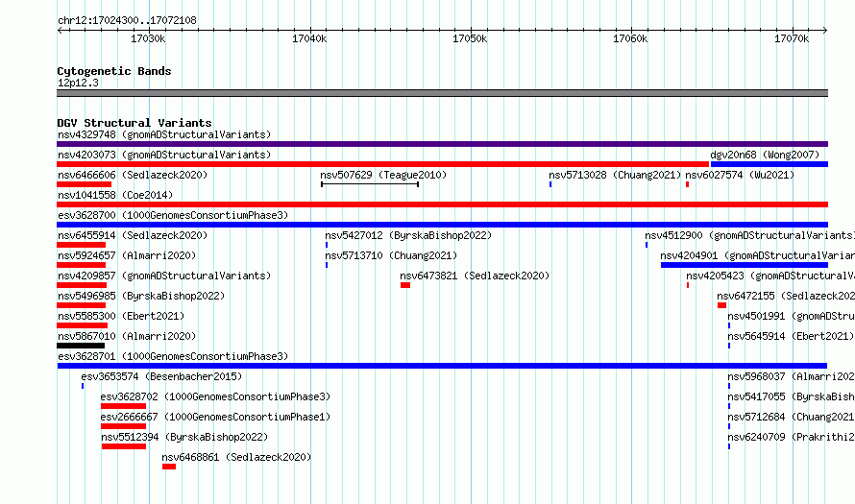Click the Cytogenetic Bands track title
This screenshot has height=504, width=855.
coord(114,71)
